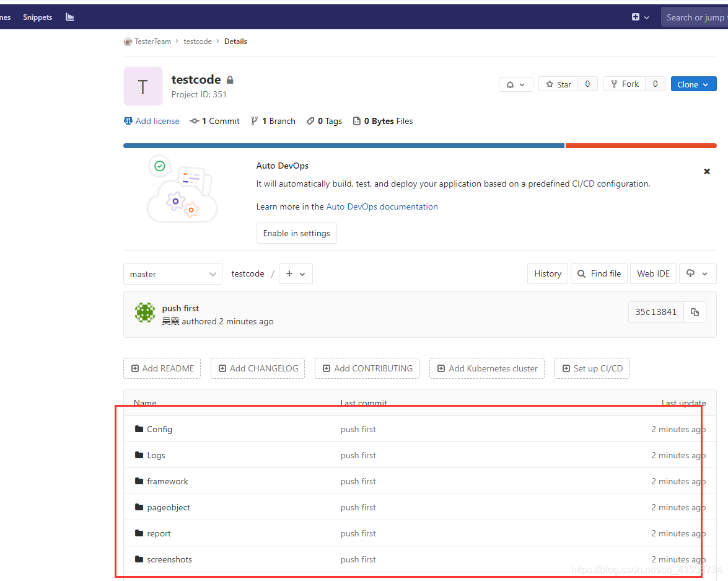The image size is (728, 581).
Task: Click the new item plus icon in navbar
Action: (636, 17)
